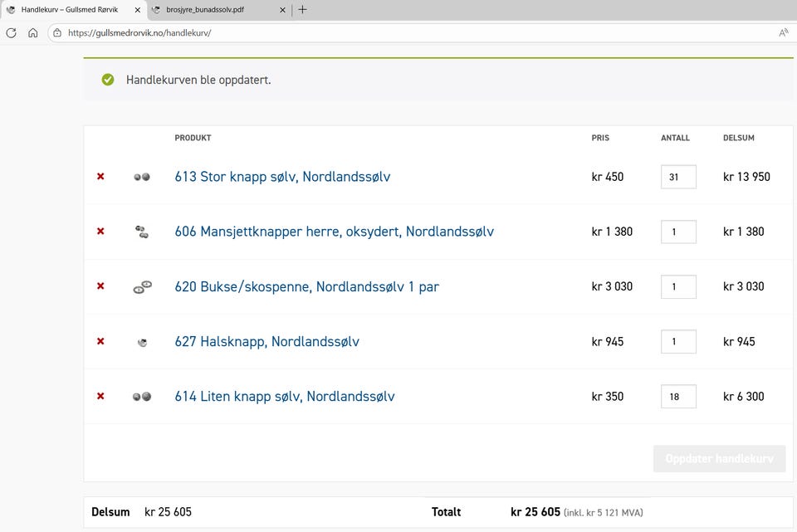This screenshot has width=797, height=532.
Task: View site security lock icon
Action: tap(57, 33)
